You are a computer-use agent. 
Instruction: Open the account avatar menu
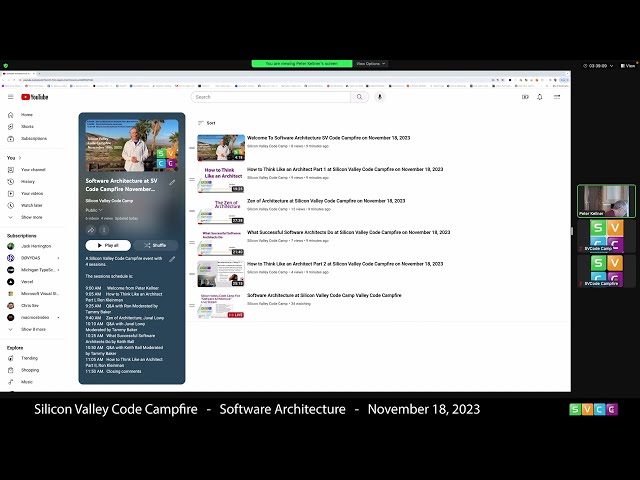point(557,97)
